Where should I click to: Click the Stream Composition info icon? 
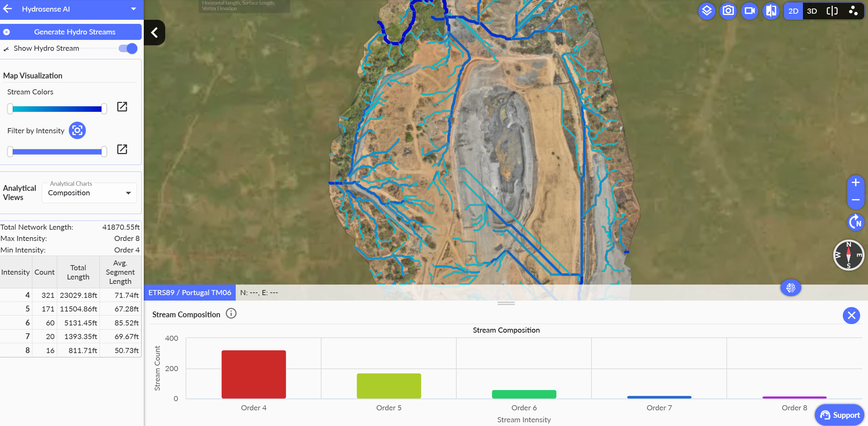pyautogui.click(x=231, y=314)
